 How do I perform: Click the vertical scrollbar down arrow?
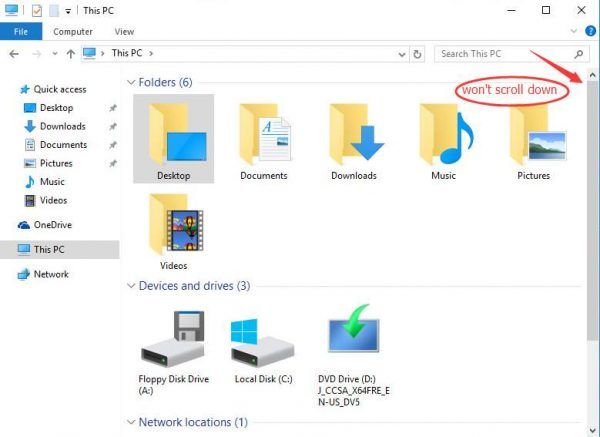592,428
